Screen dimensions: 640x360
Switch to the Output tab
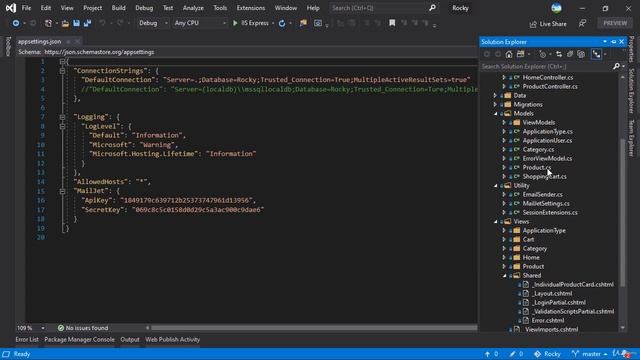click(130, 340)
